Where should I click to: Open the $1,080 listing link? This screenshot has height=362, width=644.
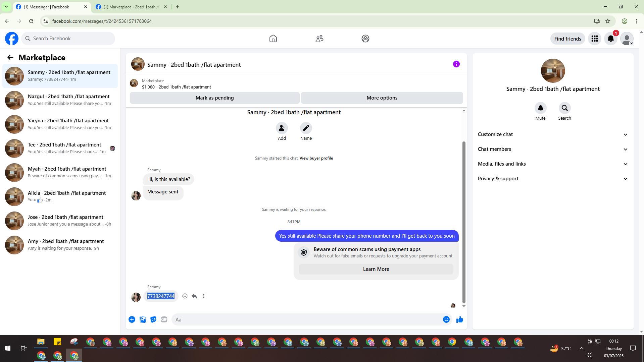(x=177, y=87)
